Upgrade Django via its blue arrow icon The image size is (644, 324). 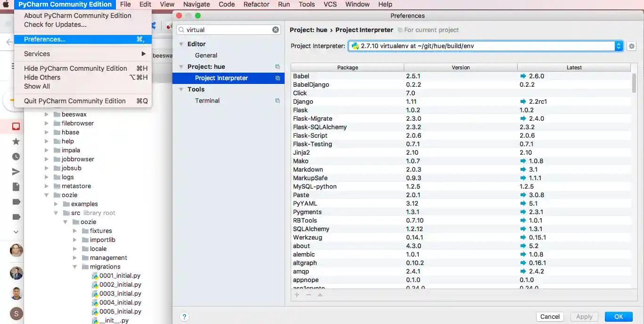[522, 101]
